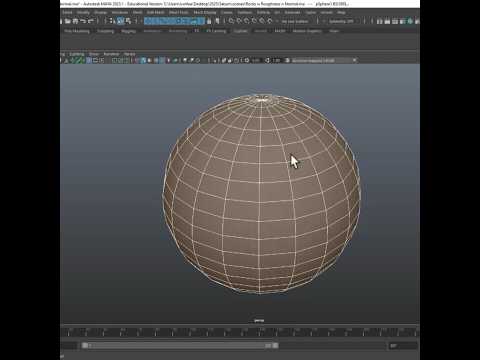Click the Open Scene icon in status line

(x=68, y=21)
